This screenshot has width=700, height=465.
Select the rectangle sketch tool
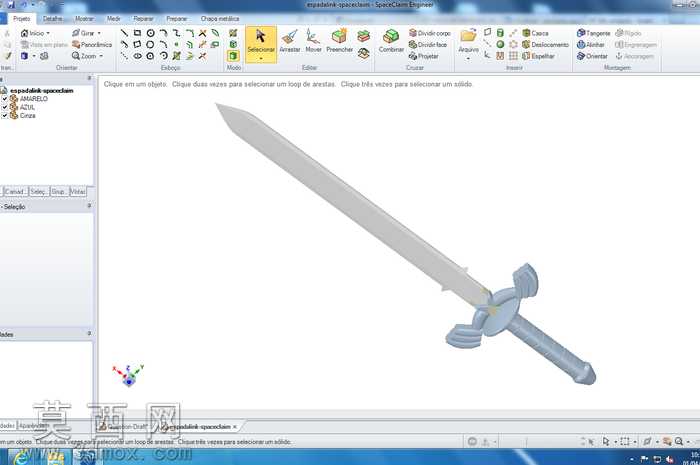click(137, 33)
